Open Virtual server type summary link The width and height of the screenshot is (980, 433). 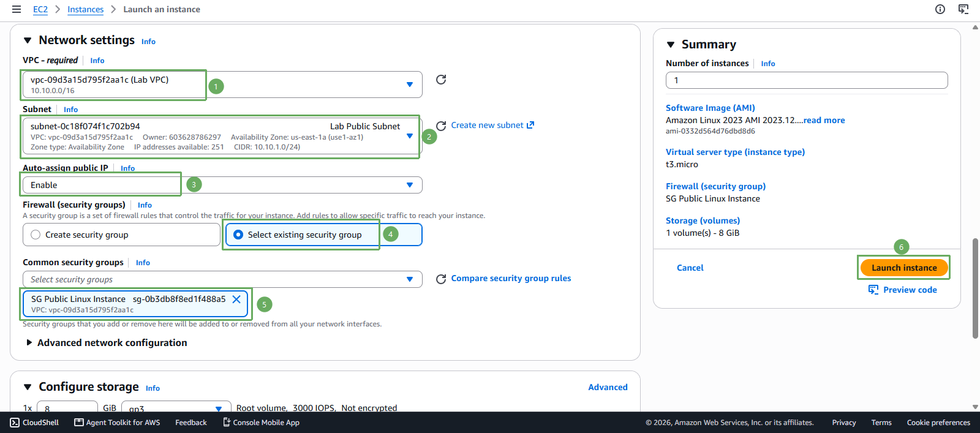736,152
